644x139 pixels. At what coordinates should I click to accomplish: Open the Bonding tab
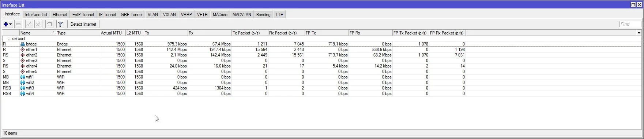coord(263,15)
